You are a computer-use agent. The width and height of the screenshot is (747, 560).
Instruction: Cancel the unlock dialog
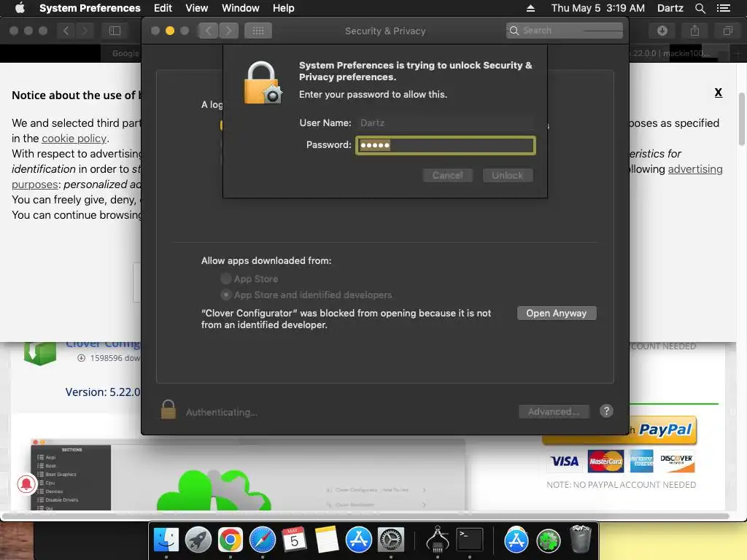tap(447, 175)
